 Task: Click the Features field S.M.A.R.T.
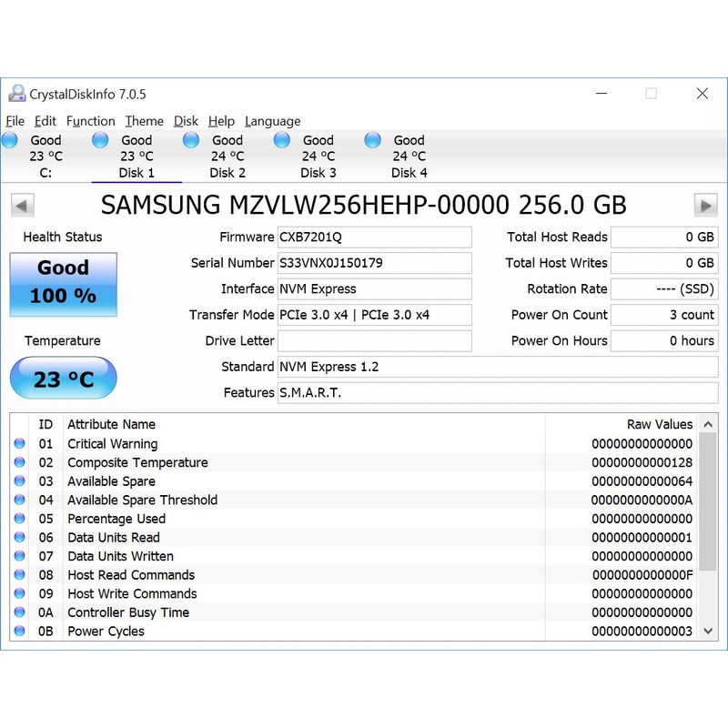tap(498, 393)
